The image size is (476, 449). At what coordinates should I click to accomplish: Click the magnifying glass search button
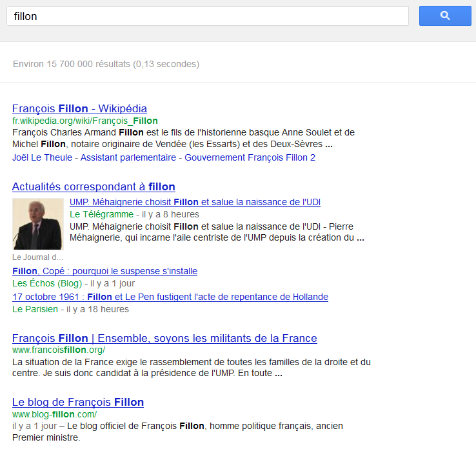pyautogui.click(x=445, y=16)
